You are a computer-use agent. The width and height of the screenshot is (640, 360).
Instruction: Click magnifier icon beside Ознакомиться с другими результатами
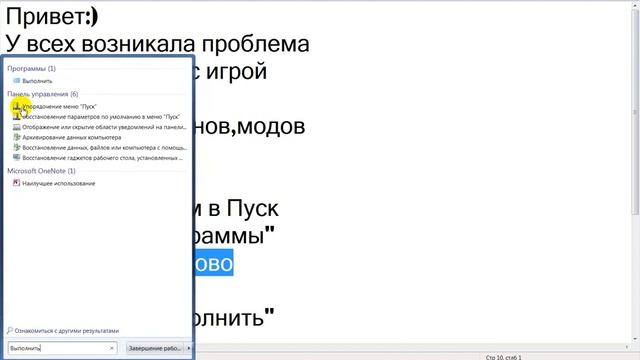click(10, 330)
